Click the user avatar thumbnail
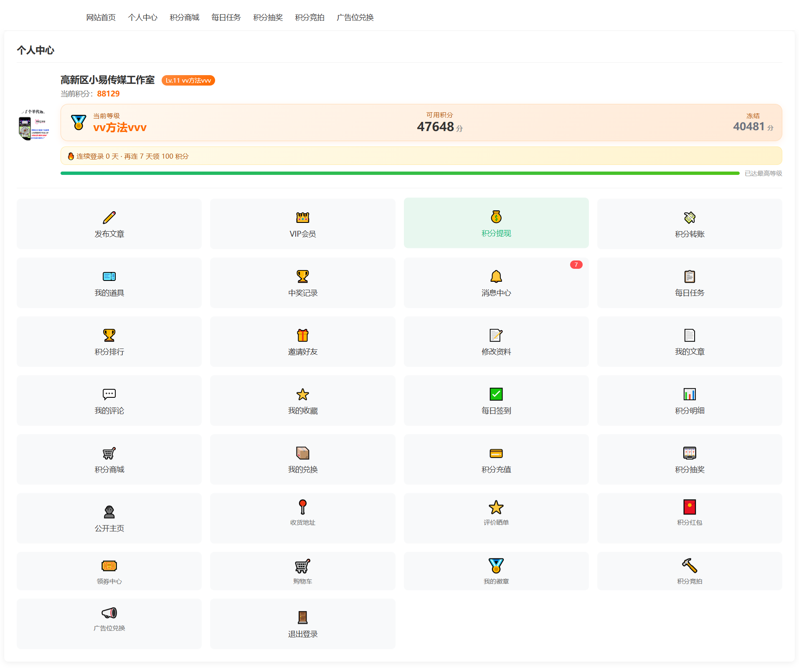The height and width of the screenshot is (672, 799). coord(34,124)
